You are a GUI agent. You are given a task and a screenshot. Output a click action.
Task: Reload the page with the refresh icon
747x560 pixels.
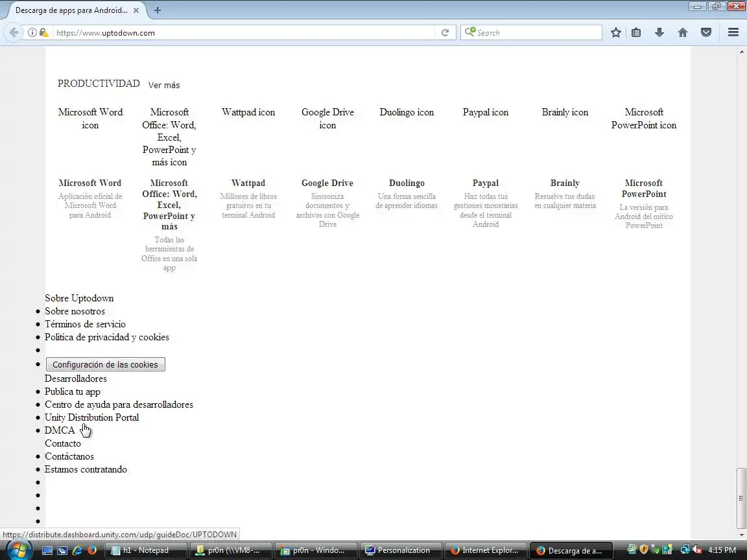(x=445, y=32)
